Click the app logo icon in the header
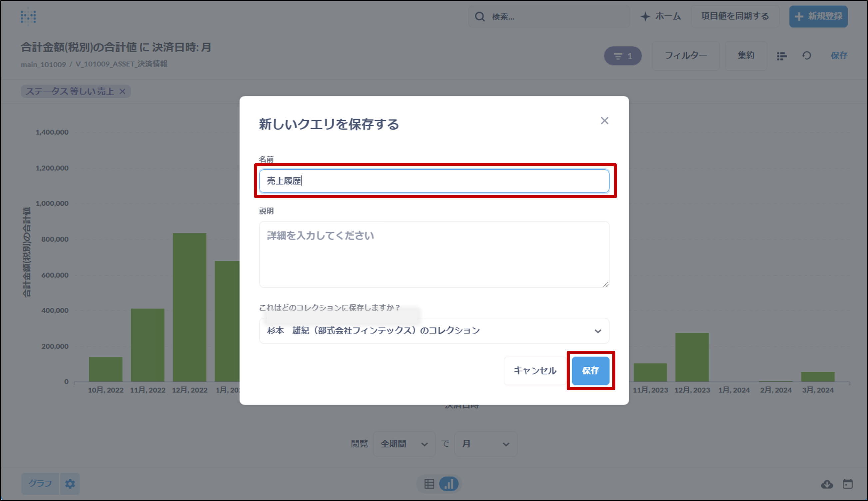Image resolution: width=868 pixels, height=501 pixels. tap(28, 16)
